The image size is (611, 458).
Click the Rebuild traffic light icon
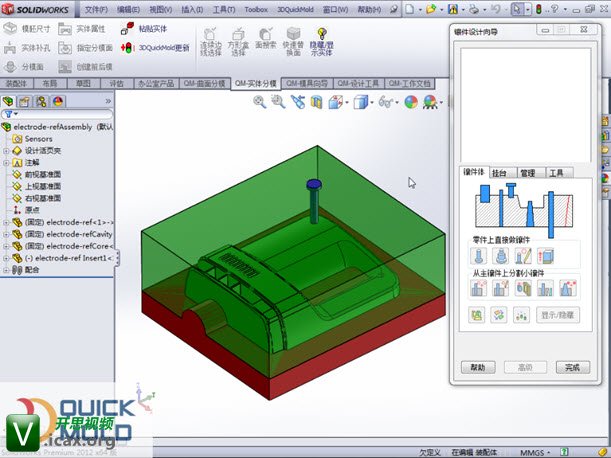coord(539,9)
